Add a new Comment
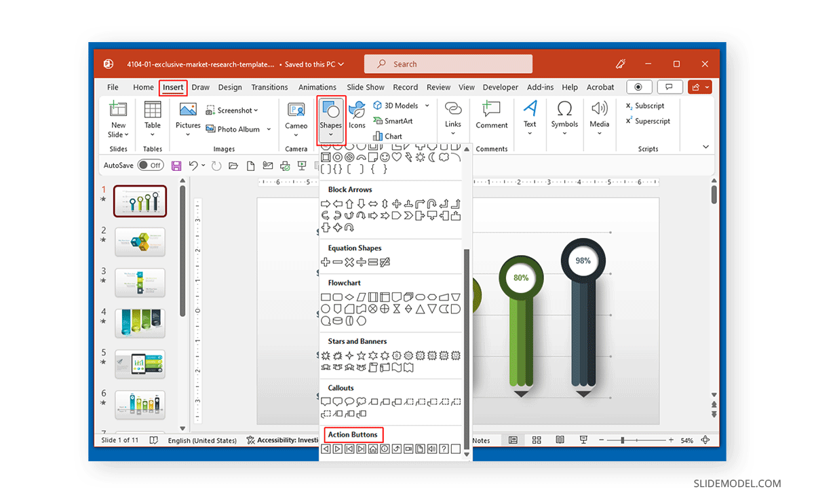Screen dimensions: 814x504 (x=491, y=115)
